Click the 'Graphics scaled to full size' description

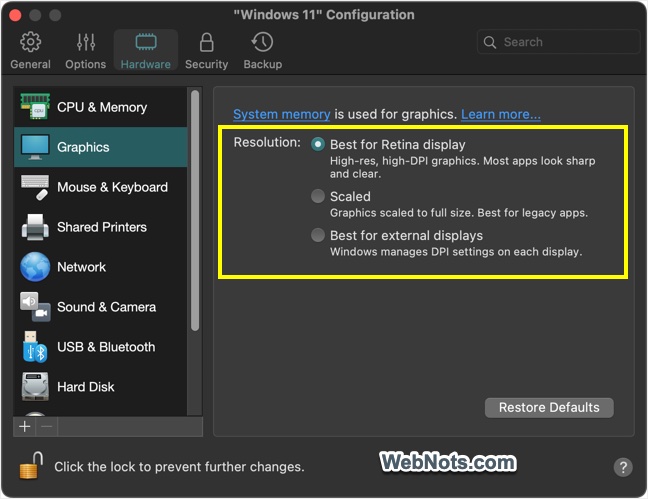(x=459, y=213)
